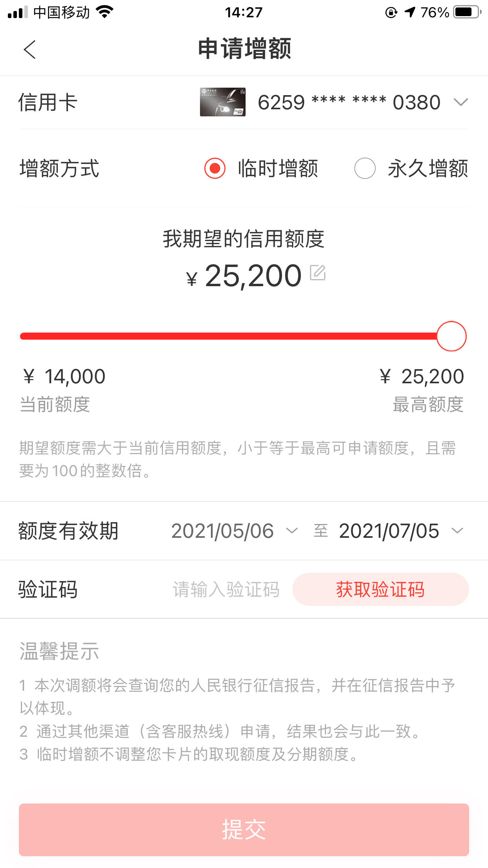Tap the cellular signal bars icon
488x868 pixels.
18,12
